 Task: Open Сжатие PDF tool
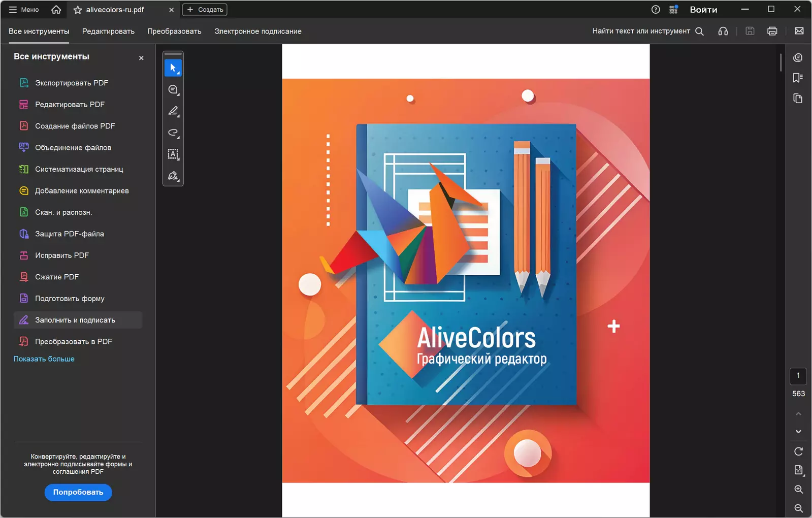point(78,277)
